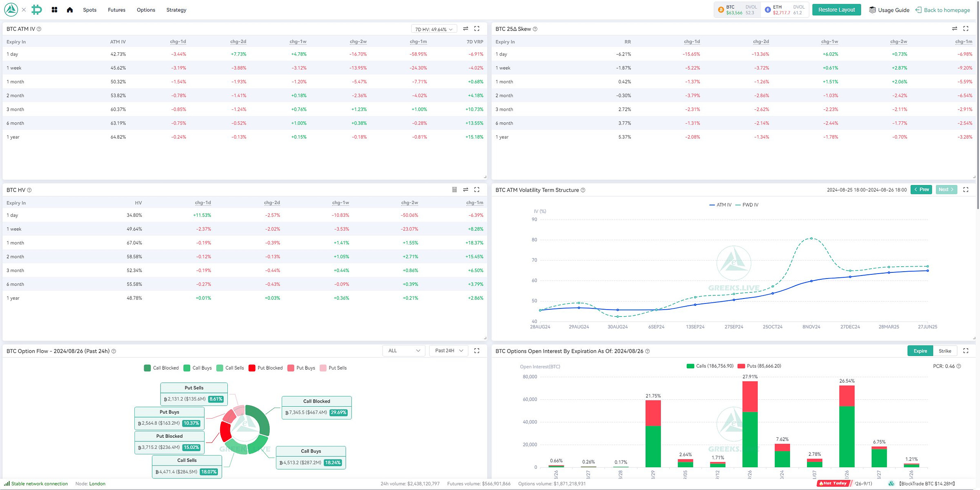Click the Put Blocked flow label box
Image resolution: width=980 pixels, height=490 pixels.
click(x=169, y=442)
